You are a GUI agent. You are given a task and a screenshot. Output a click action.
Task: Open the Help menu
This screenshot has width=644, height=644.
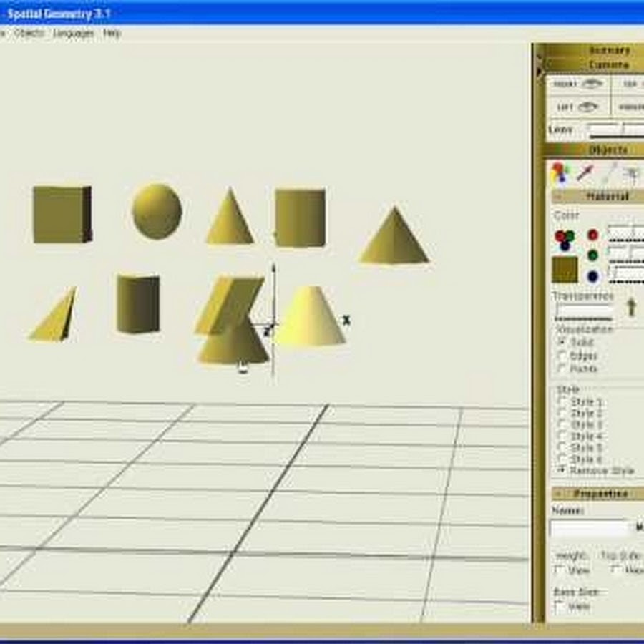112,33
